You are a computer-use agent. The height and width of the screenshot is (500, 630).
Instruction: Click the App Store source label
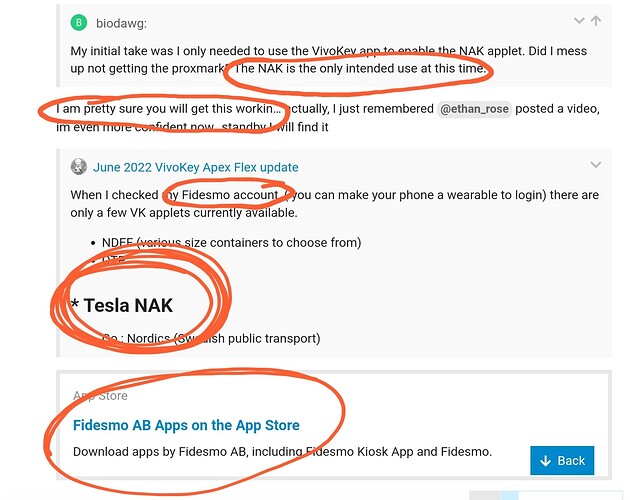pyautogui.click(x=100, y=396)
